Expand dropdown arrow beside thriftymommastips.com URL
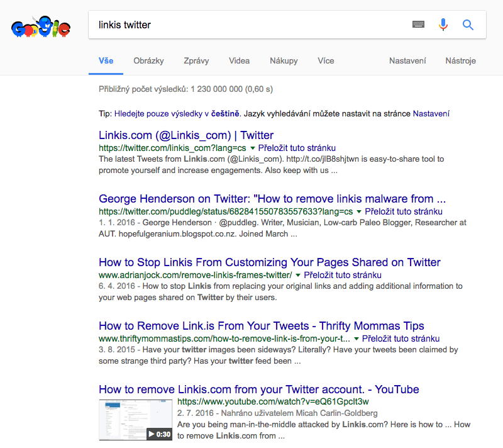This screenshot has height=448, width=503. [x=357, y=339]
